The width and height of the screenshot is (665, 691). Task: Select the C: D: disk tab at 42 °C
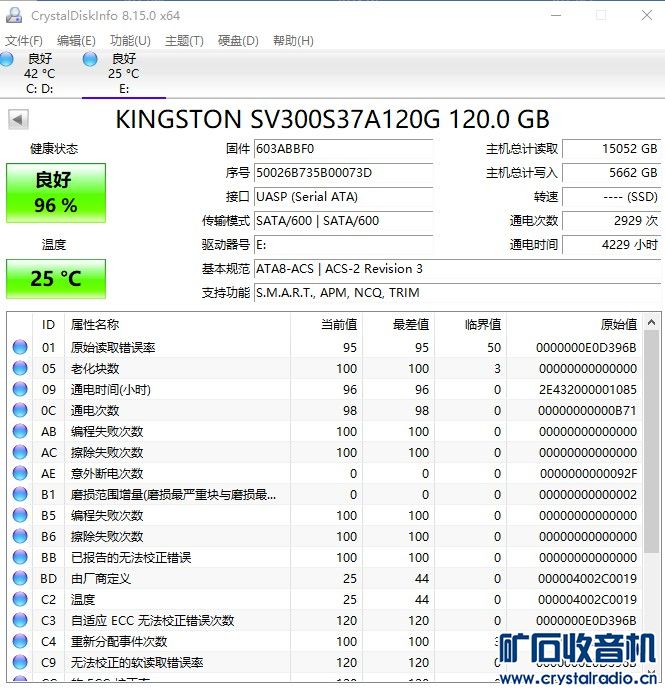[39, 74]
